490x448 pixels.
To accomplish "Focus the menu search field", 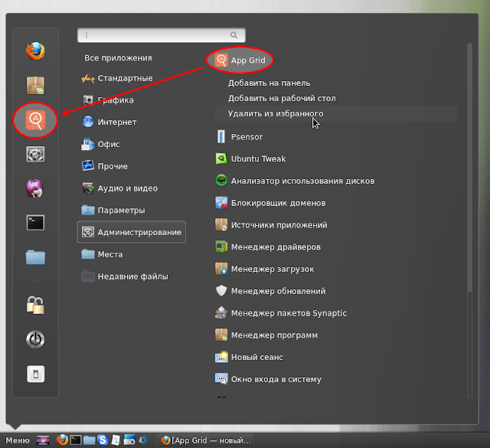I will tap(162, 35).
